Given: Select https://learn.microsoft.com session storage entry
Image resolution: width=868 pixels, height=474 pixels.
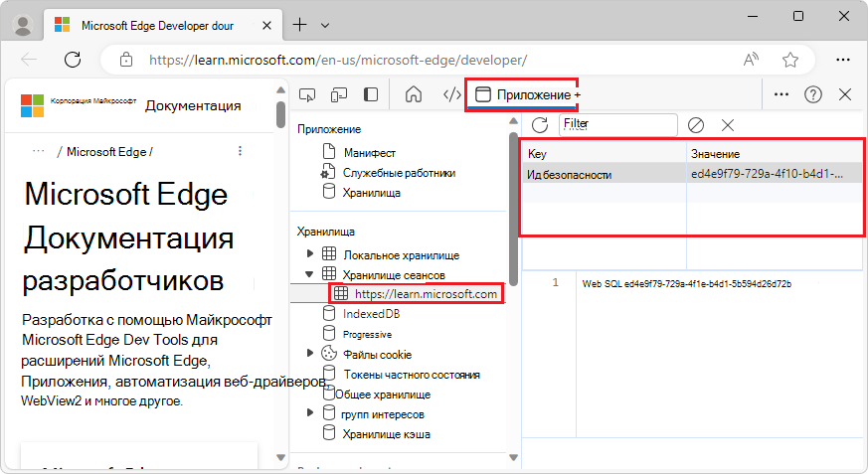Looking at the screenshot, I should point(417,294).
